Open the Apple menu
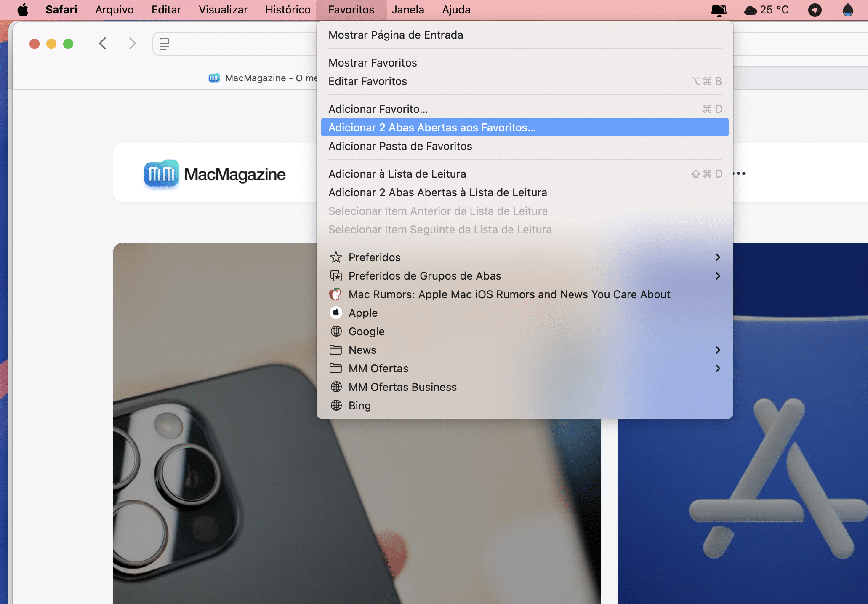868x604 pixels. [x=23, y=10]
